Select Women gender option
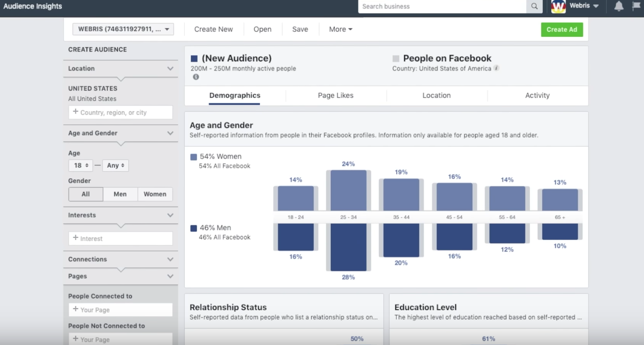This screenshot has height=345, width=644. [155, 194]
